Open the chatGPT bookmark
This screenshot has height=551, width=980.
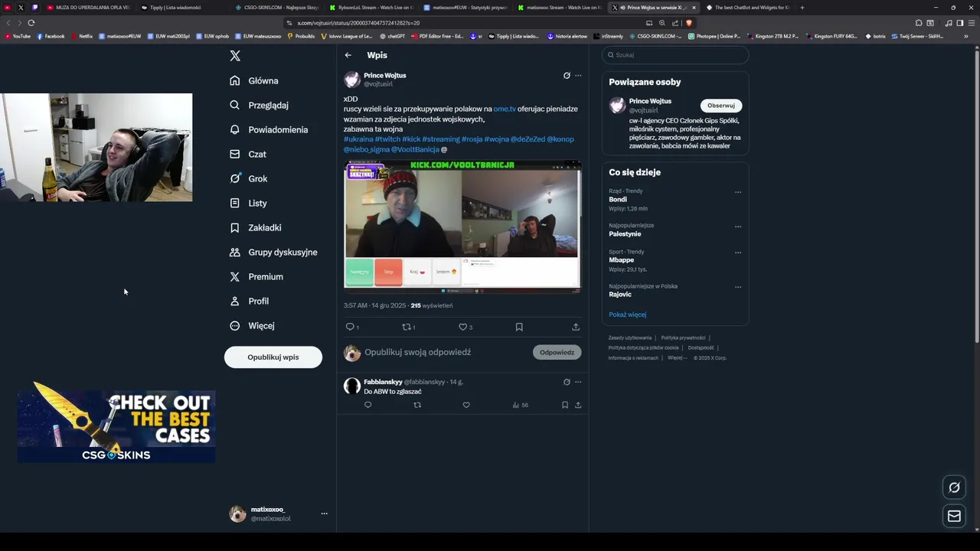pos(393,36)
